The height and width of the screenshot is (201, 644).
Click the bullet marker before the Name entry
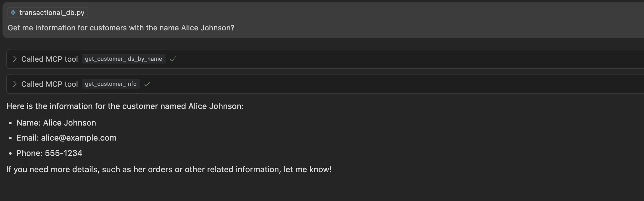[10, 123]
